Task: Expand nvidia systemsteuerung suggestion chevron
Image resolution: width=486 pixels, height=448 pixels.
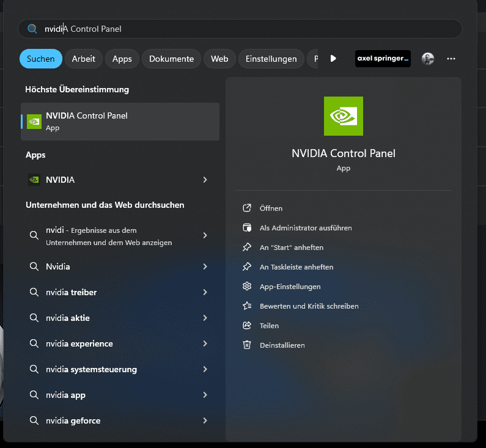Action: point(205,369)
